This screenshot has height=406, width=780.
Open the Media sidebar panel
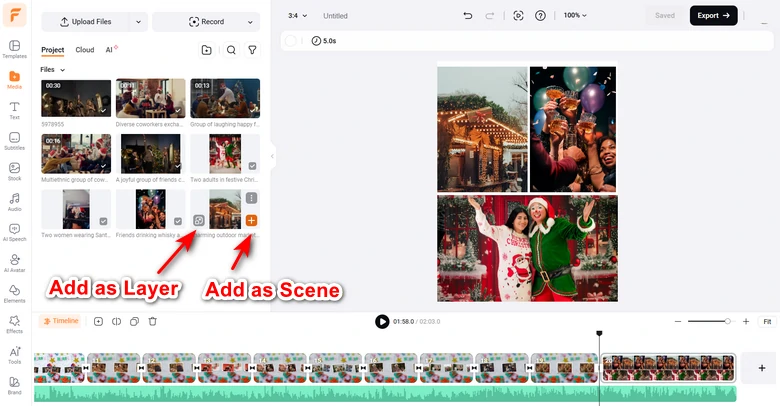[x=14, y=80]
